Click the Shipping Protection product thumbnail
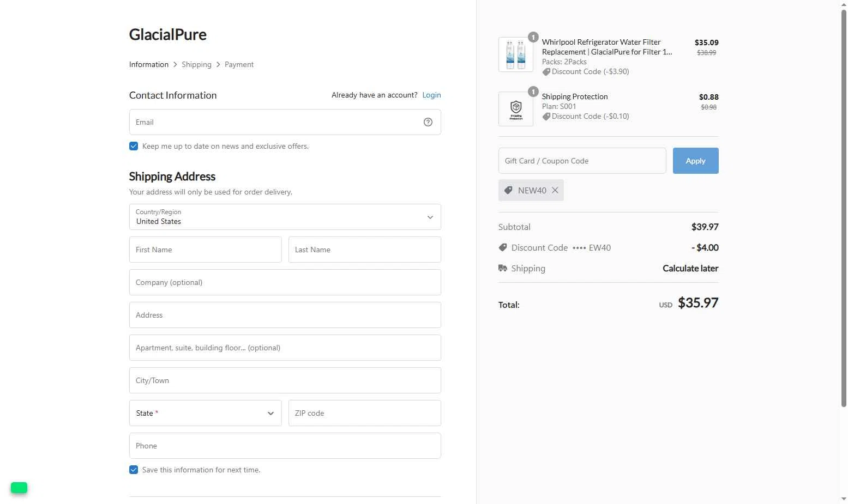Image resolution: width=848 pixels, height=504 pixels. [x=515, y=109]
